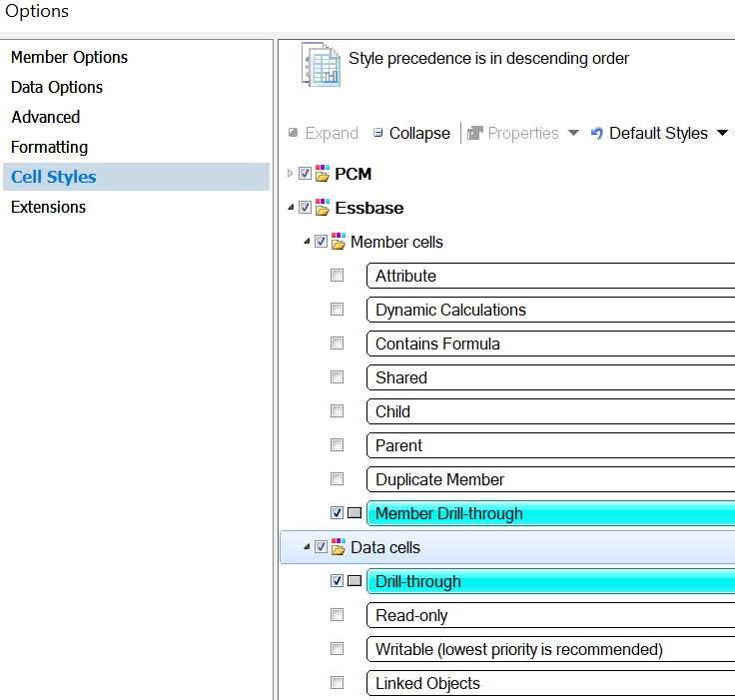
Task: Select the Dynamic Calculations style box
Action: 551,310
